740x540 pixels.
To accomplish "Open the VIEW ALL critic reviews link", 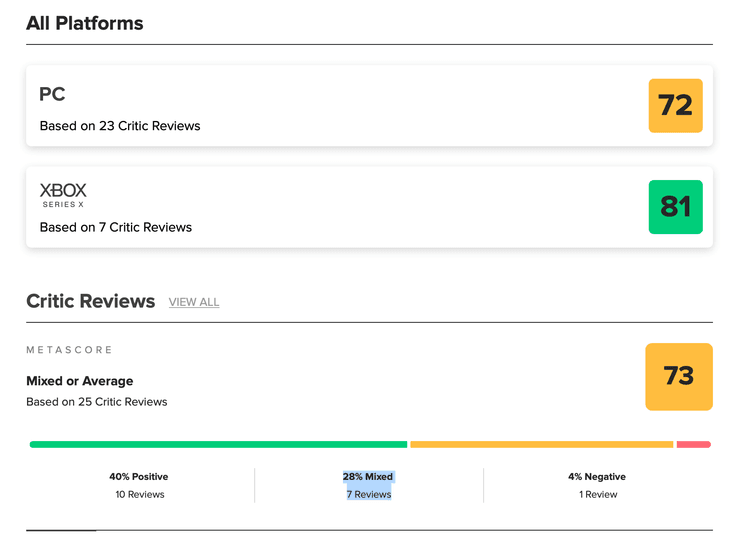I will 194,302.
